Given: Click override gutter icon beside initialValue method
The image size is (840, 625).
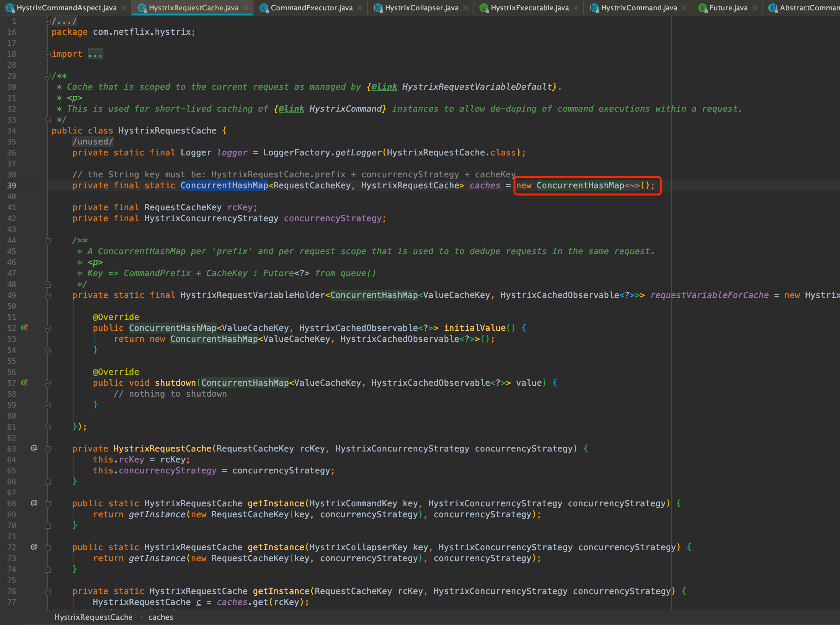Looking at the screenshot, I should pyautogui.click(x=24, y=328).
